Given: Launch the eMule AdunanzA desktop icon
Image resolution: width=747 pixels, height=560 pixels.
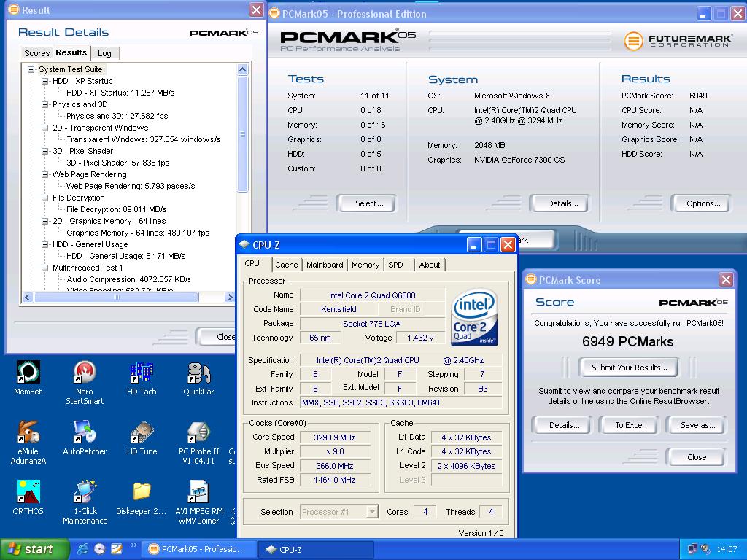Looking at the screenshot, I should coord(28,432).
